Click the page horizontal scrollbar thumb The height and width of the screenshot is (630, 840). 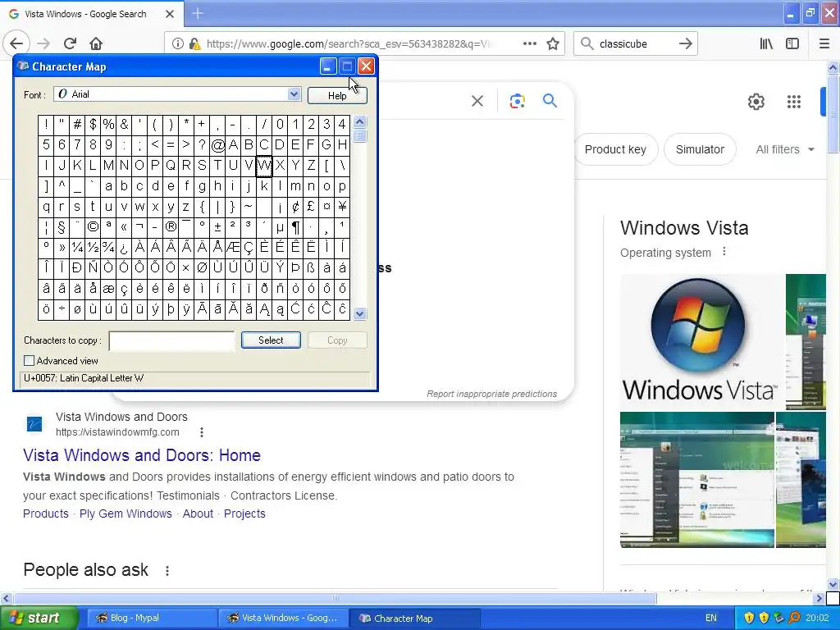tap(335, 598)
